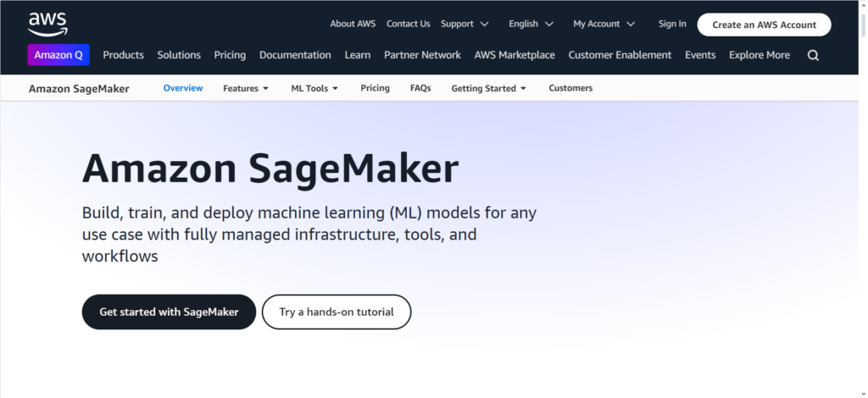Image resolution: width=868 pixels, height=398 pixels.
Task: Open the Customer Enablement menu
Action: click(620, 55)
